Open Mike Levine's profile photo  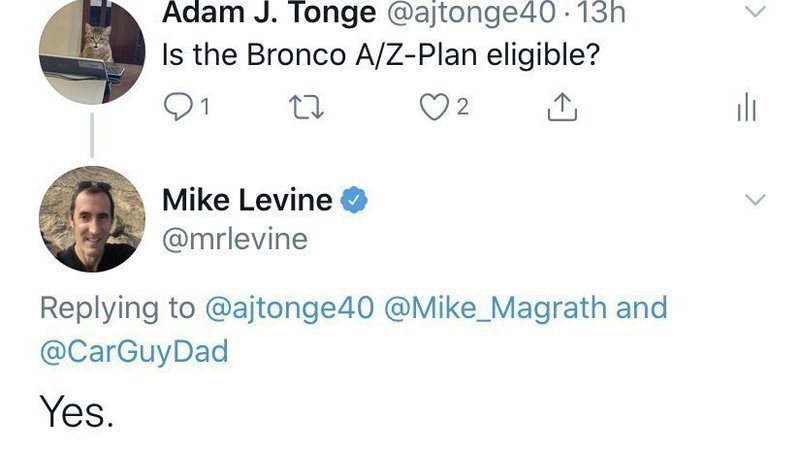[x=92, y=218]
